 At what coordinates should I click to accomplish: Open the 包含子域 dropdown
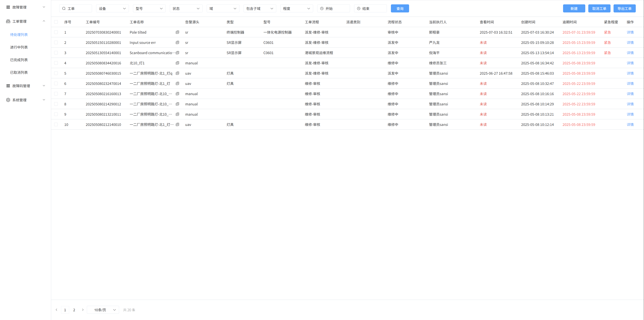(260, 8)
